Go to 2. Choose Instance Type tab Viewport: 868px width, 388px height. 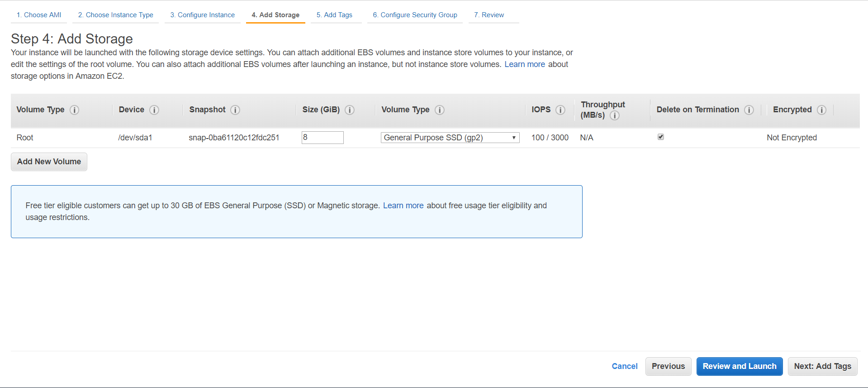(x=115, y=15)
